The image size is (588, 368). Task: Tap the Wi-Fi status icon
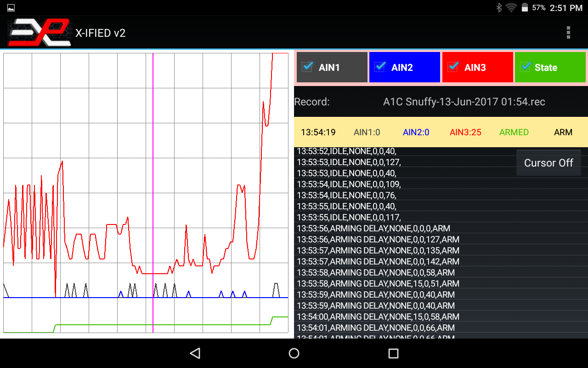pos(511,8)
